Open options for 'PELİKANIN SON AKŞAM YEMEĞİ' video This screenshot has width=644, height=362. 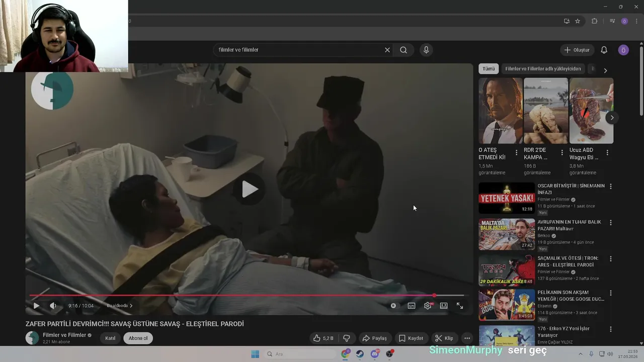611,293
